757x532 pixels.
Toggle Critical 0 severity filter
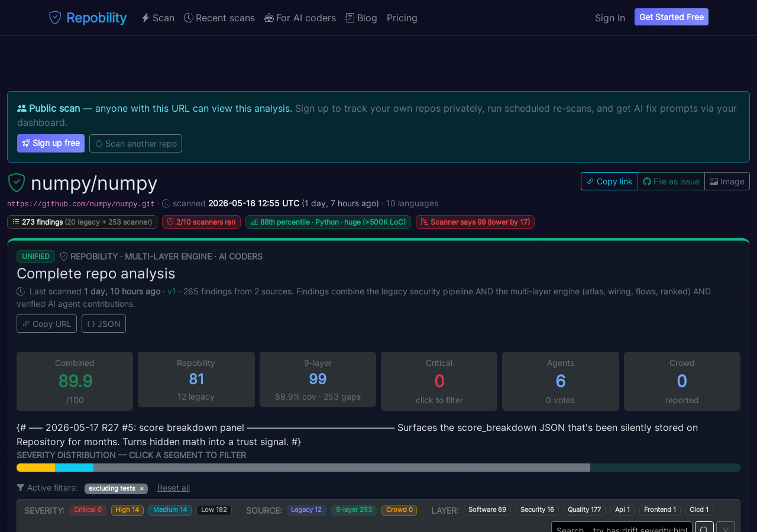88,510
